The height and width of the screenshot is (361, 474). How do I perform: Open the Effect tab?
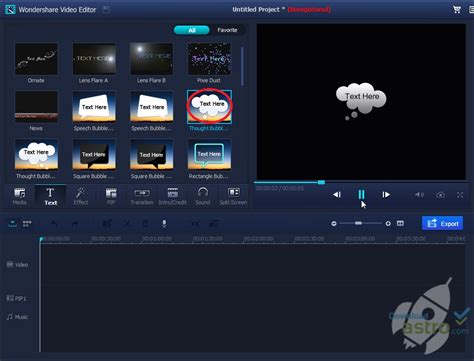point(81,196)
